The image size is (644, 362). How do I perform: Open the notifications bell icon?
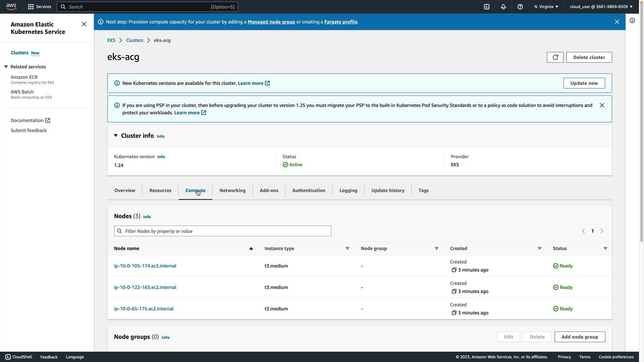coord(503,7)
